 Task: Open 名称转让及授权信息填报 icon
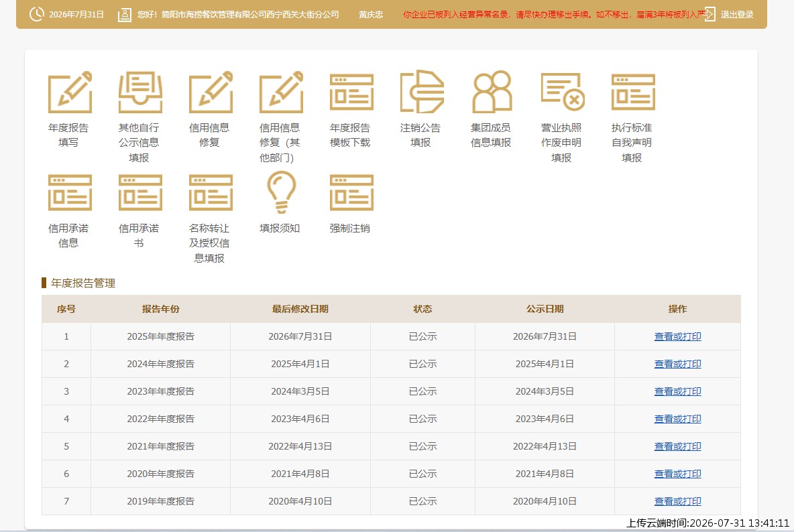211,192
